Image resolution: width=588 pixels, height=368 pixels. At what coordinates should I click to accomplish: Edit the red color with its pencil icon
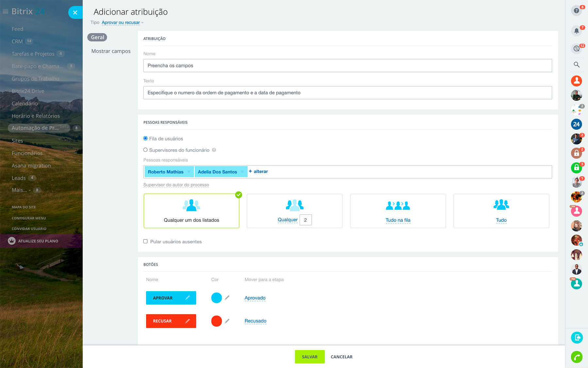[227, 321]
